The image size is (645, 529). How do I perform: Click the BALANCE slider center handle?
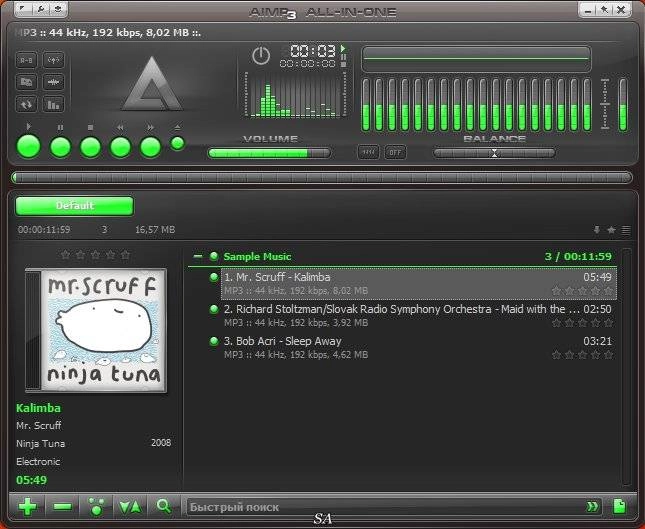point(494,153)
